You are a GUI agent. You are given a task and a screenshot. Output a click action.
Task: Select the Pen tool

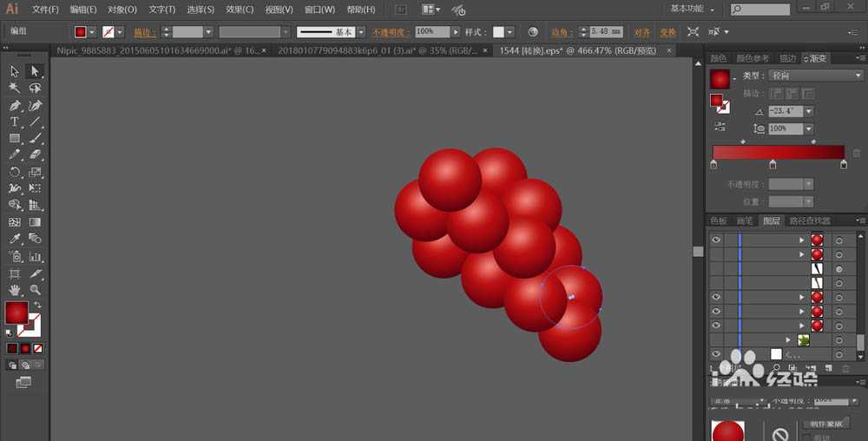pos(15,105)
